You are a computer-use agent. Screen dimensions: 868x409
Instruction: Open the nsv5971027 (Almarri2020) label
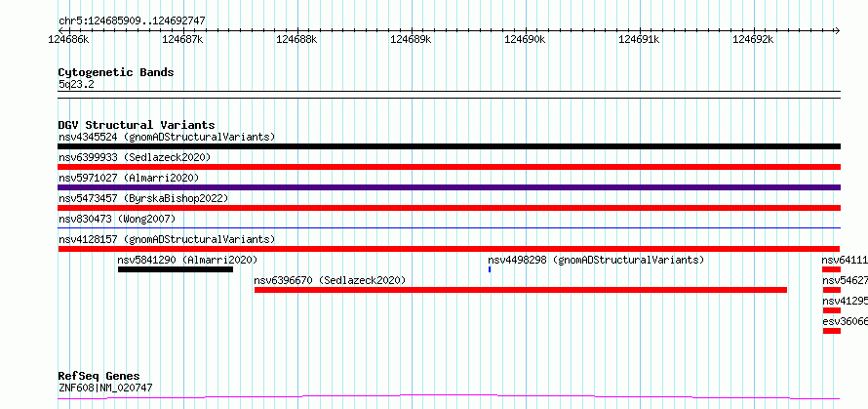point(129,178)
